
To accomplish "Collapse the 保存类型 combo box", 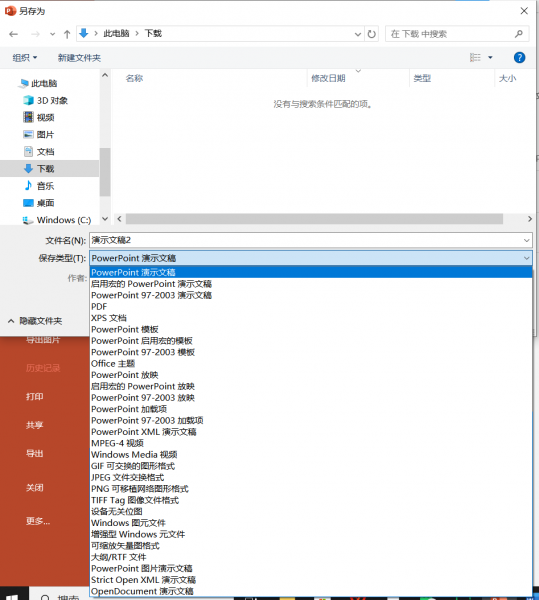I will [527, 258].
